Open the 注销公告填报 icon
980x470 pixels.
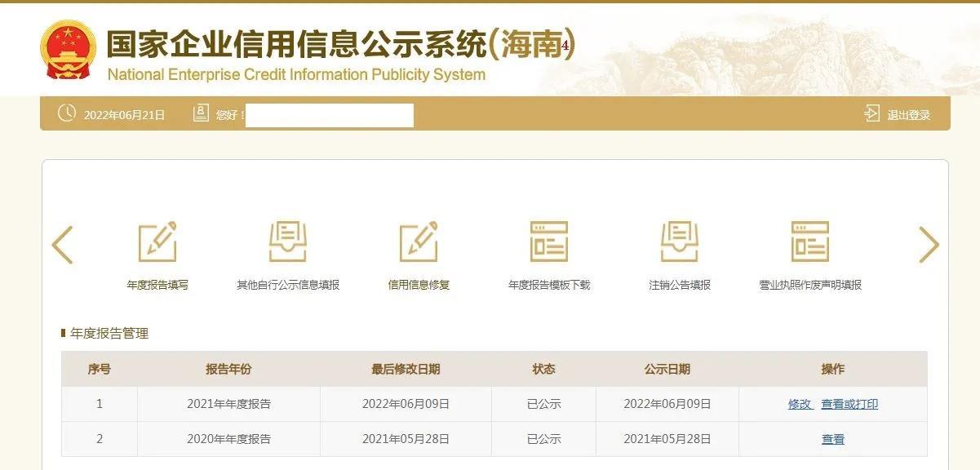tap(680, 242)
